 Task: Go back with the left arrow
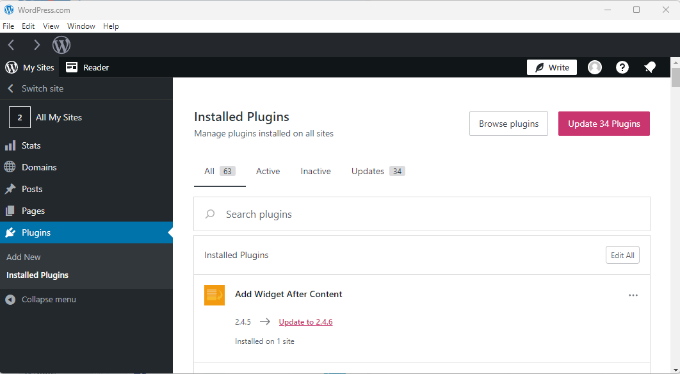11,45
